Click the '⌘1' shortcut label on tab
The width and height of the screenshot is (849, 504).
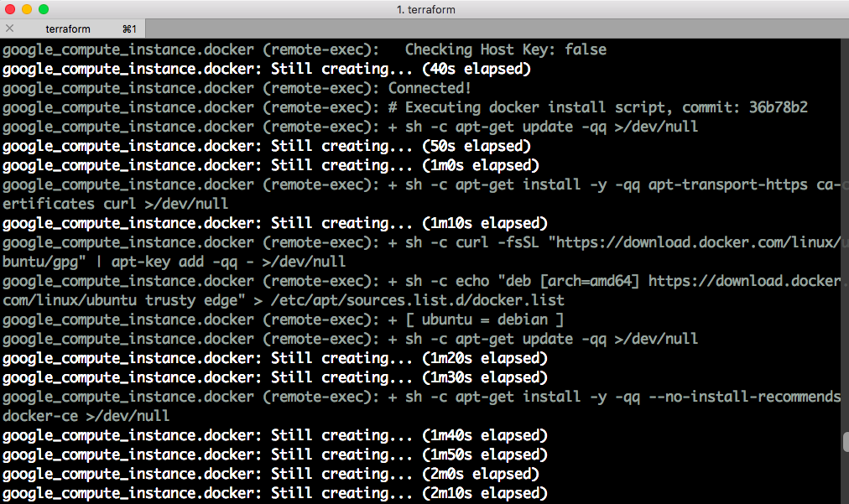(x=129, y=29)
